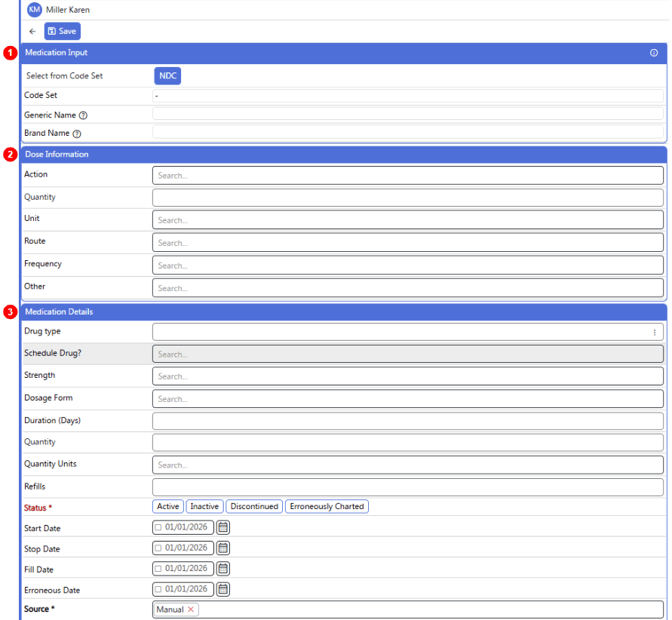Image resolution: width=672 pixels, height=620 pixels.
Task: Click the KM user avatar
Action: tap(34, 9)
